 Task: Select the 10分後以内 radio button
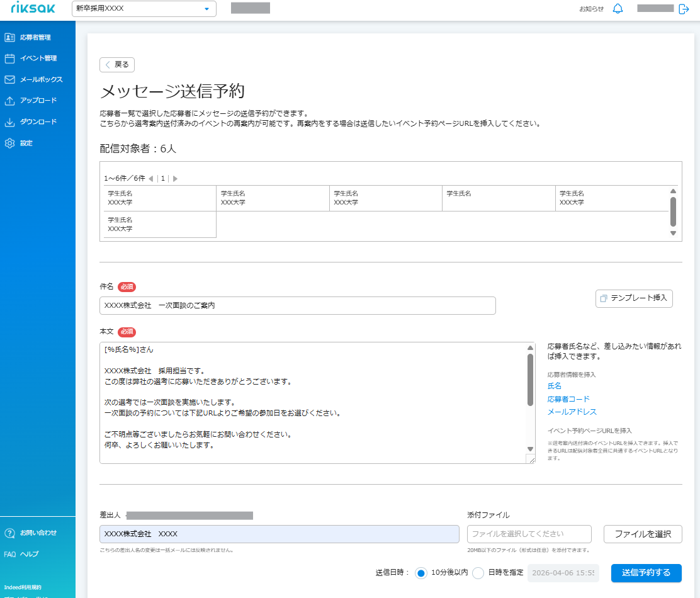(x=421, y=573)
